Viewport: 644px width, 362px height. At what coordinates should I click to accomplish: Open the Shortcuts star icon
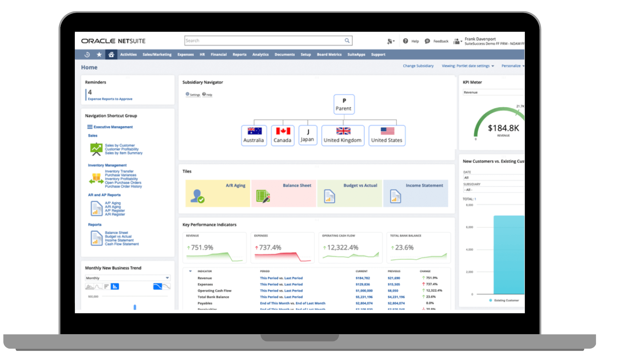(99, 54)
